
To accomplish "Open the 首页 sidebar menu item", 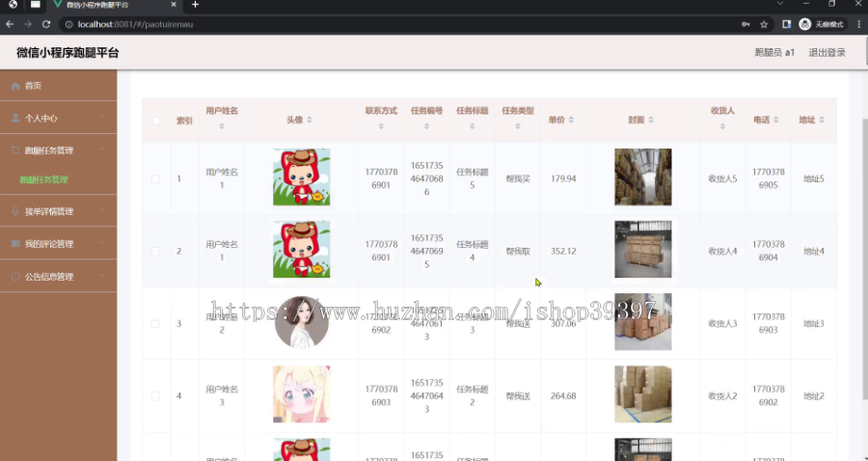I will (58, 86).
